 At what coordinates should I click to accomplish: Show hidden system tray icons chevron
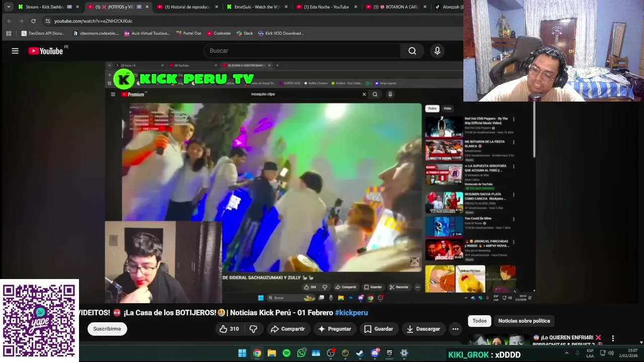tap(567, 353)
